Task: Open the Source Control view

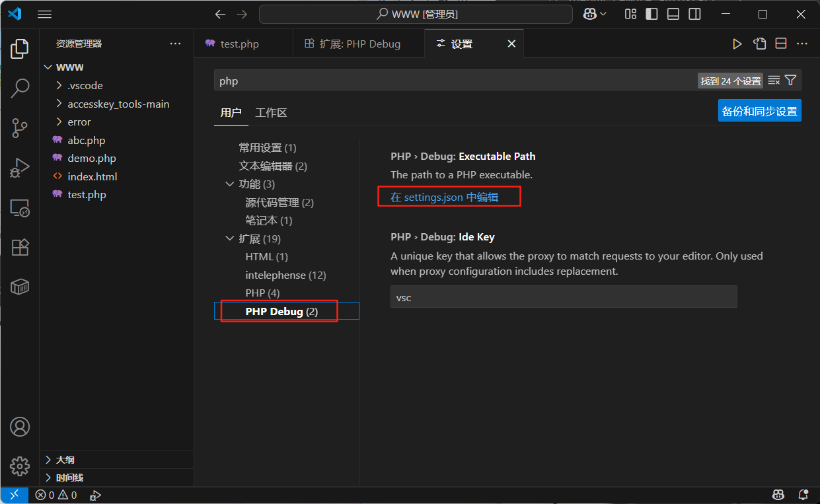Action: (x=20, y=128)
